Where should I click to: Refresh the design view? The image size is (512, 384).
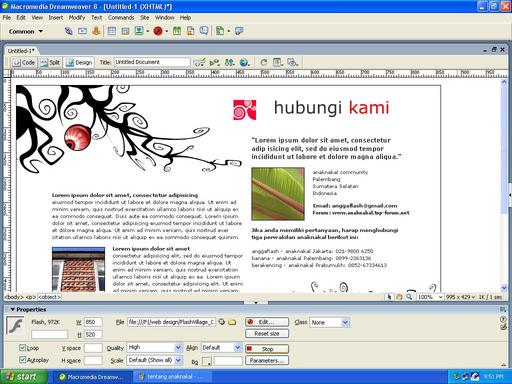click(x=264, y=62)
